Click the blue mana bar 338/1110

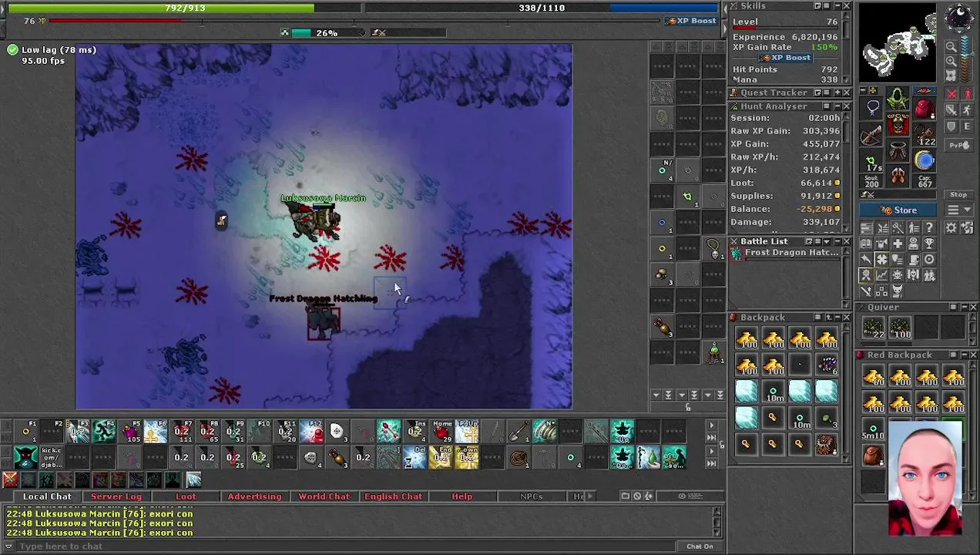[x=542, y=8]
